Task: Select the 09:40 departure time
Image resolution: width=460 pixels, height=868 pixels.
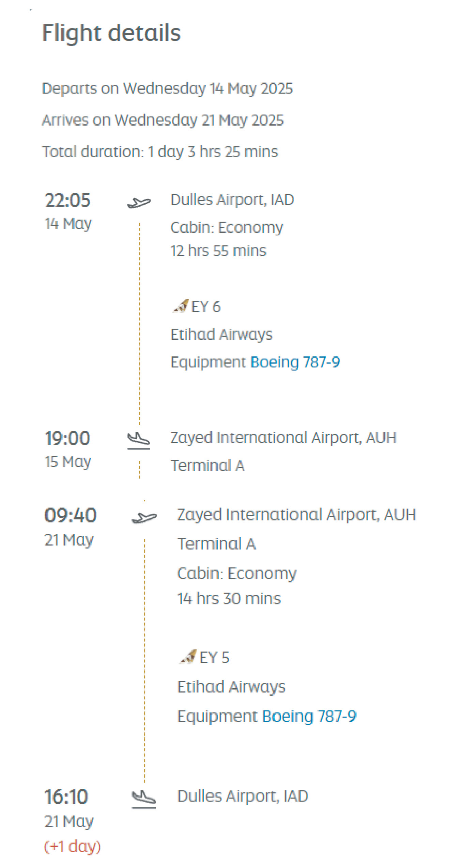Action: (70, 515)
